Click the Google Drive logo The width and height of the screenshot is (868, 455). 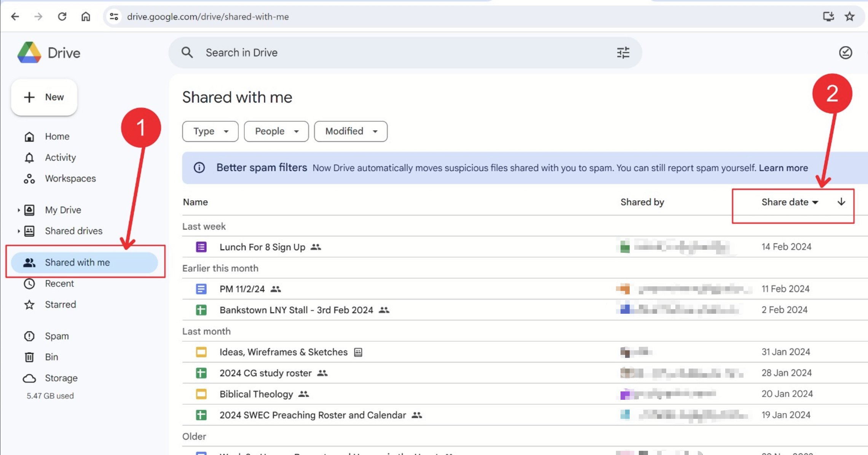[29, 53]
